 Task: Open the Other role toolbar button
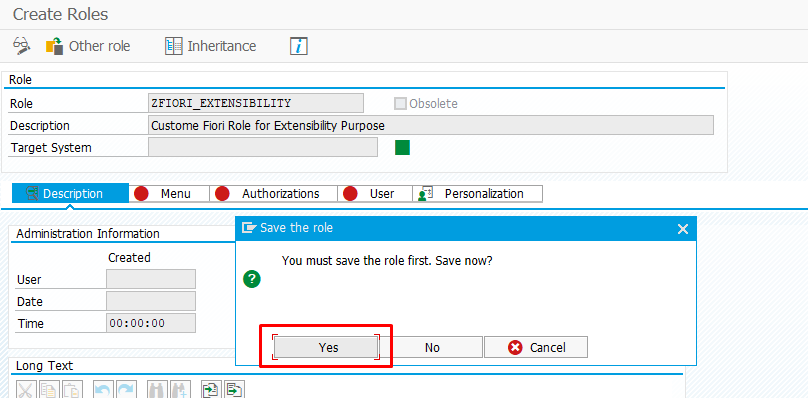click(88, 46)
